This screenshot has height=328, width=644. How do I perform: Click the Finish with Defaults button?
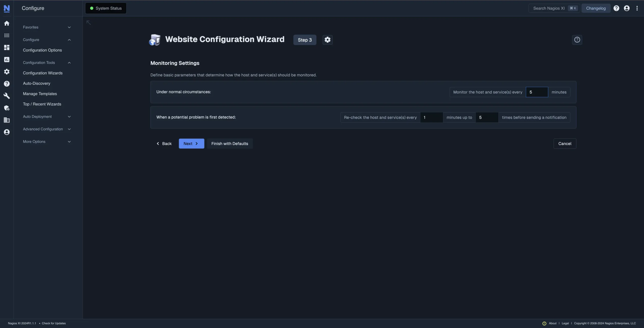(230, 143)
